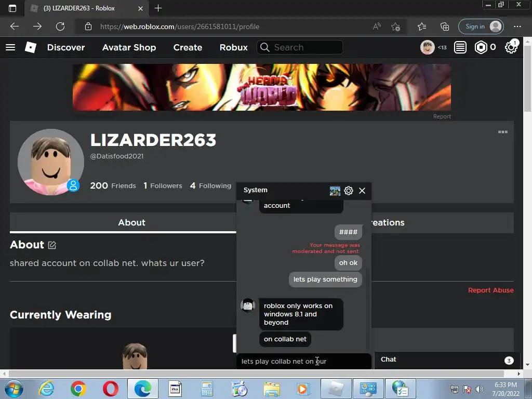Open Calculator from taskbar
Image resolution: width=532 pixels, height=399 pixels.
pos(207,389)
